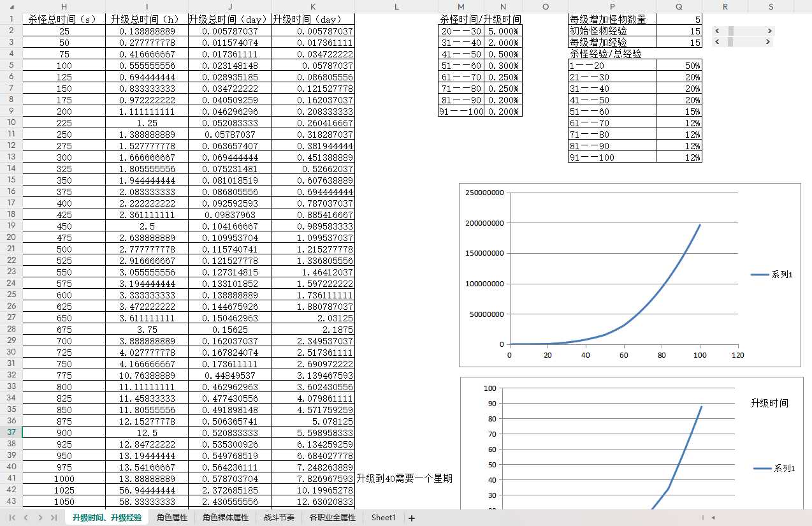The width and height of the screenshot is (812, 526).
Task: Select the cell containing 56.94444444
Action: pyautogui.click(x=147, y=490)
